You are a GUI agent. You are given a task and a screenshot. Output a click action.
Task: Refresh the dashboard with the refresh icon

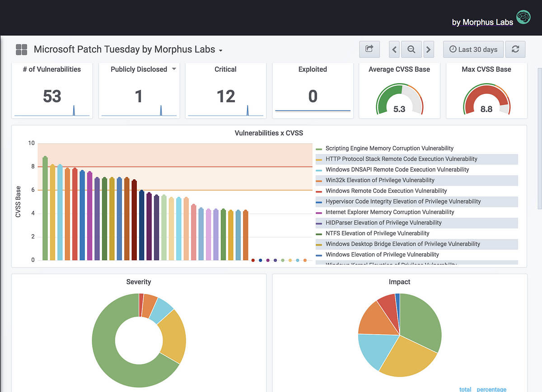[x=515, y=49]
